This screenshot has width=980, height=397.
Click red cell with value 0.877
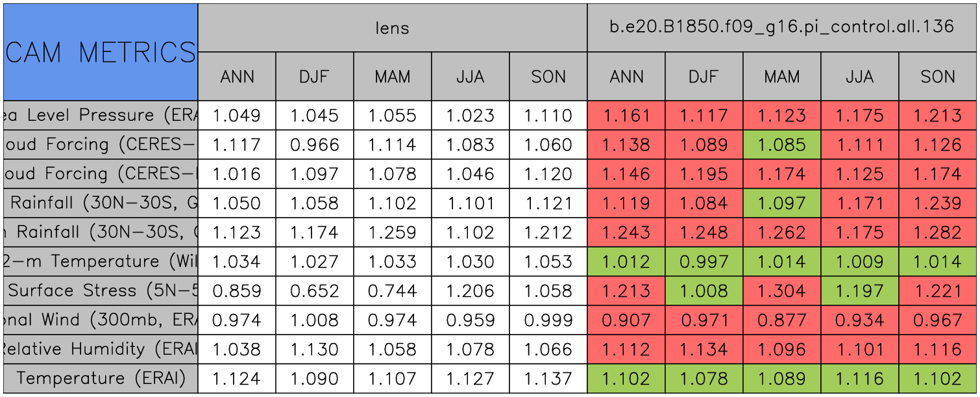[x=781, y=320]
